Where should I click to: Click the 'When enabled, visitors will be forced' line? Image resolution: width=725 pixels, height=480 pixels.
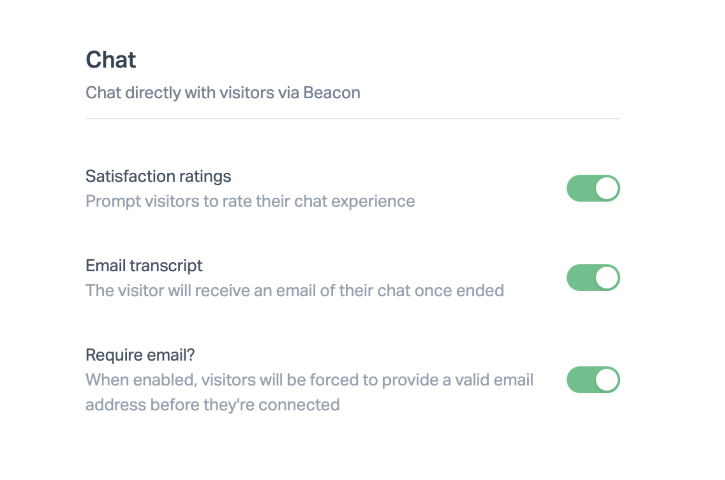(309, 380)
